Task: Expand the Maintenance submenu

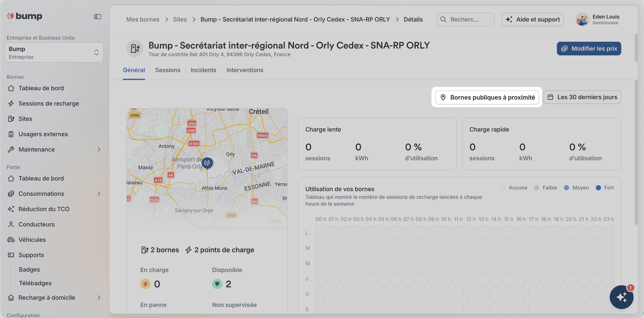Action: 99,149
